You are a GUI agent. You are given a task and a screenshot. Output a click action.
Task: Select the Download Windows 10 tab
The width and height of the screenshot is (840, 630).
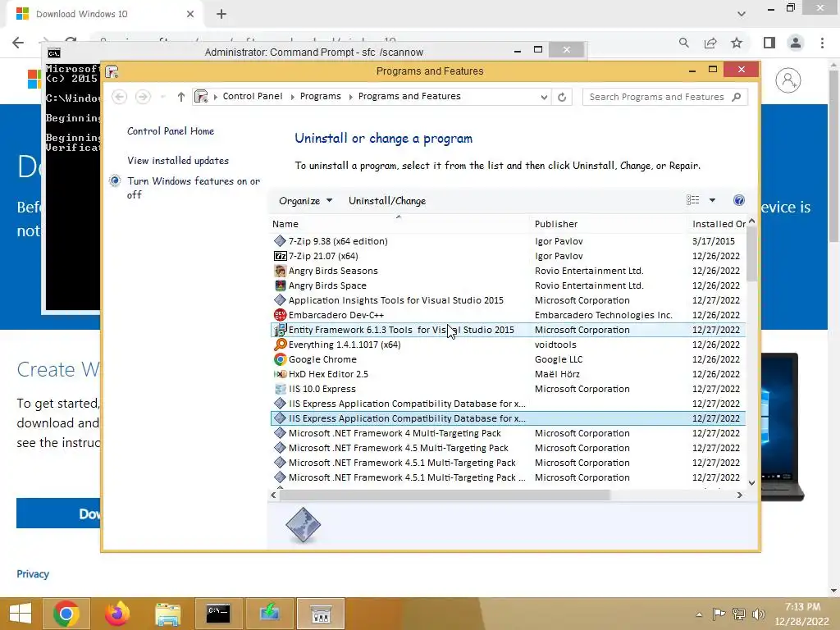[x=104, y=14]
